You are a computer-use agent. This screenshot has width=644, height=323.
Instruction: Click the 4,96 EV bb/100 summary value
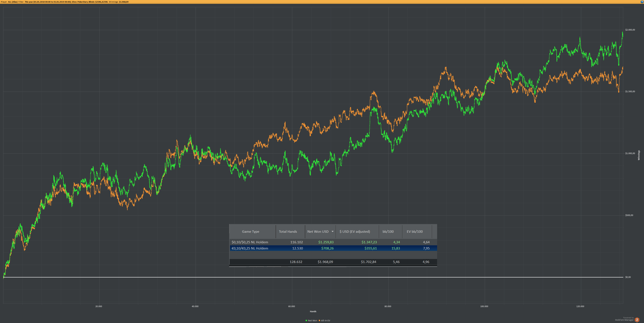[426, 262]
